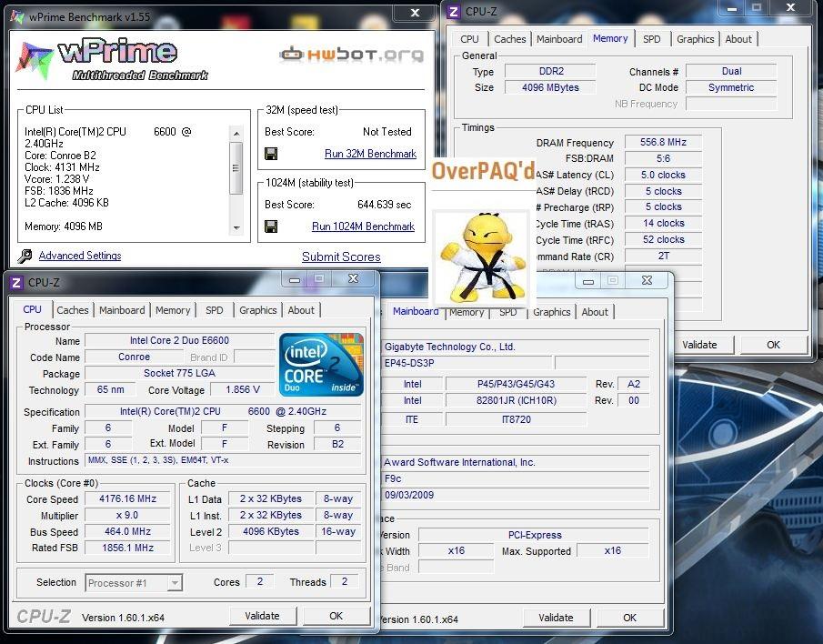This screenshot has height=644, width=823.
Task: Click the Run 32M Benchmark link
Action: tap(370, 154)
